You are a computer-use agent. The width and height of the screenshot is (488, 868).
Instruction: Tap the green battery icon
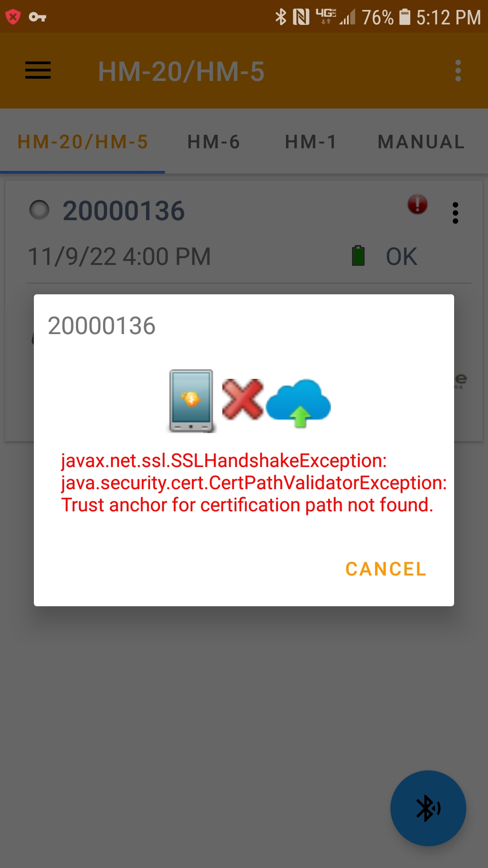[358, 255]
